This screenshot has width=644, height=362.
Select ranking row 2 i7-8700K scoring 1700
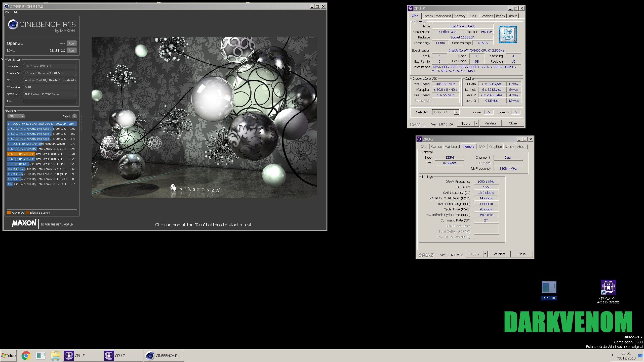42,129
